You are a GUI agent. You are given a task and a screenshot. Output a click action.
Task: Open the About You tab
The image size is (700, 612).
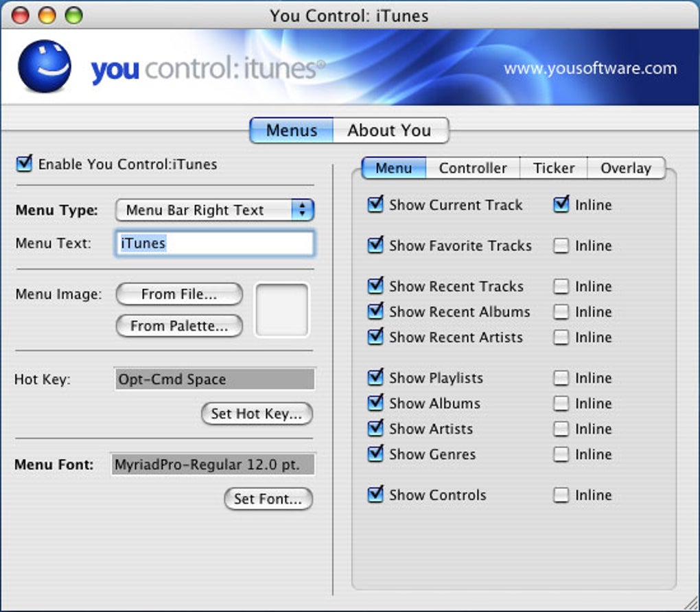(x=390, y=130)
